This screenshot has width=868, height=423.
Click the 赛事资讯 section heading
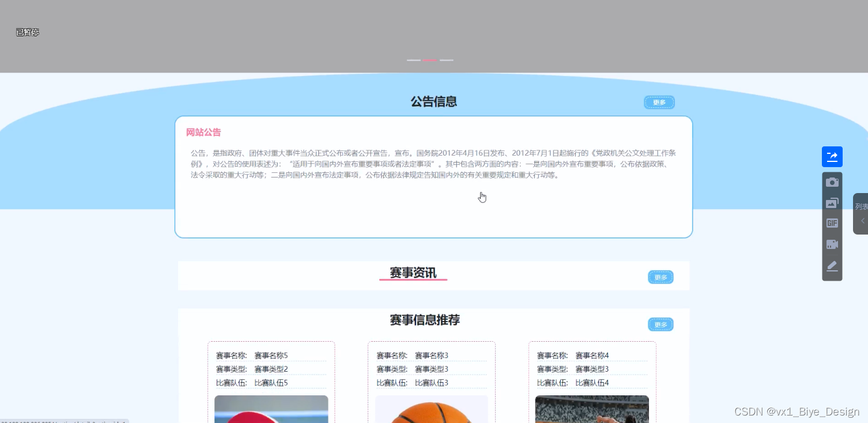point(413,273)
